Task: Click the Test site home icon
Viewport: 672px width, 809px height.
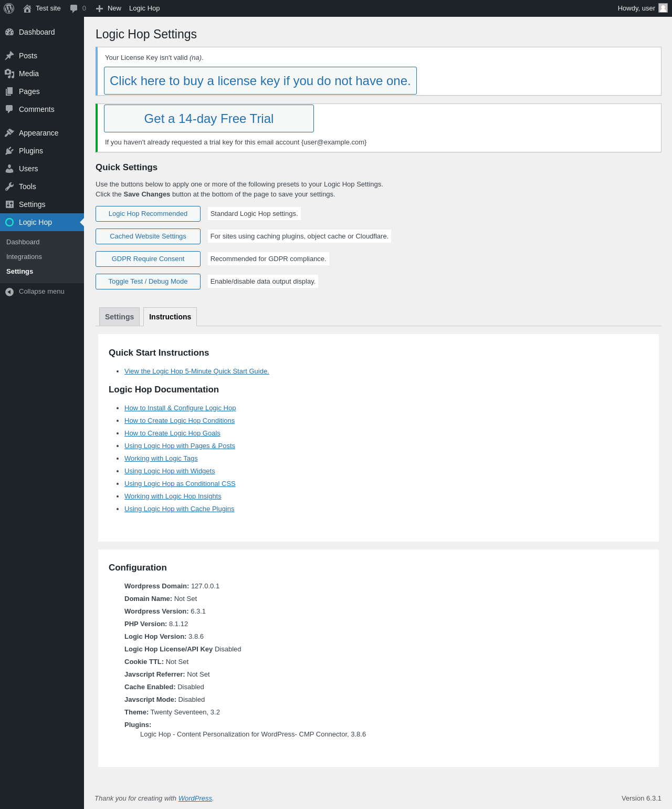Action: (27, 8)
